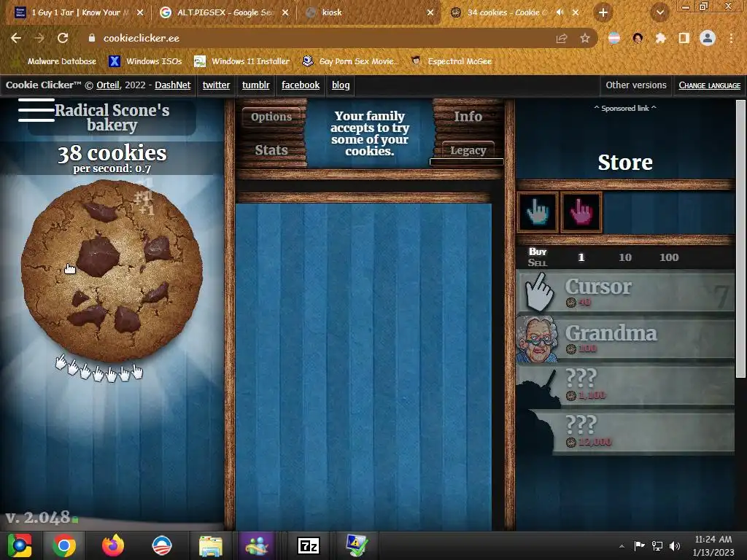Click the news ticker about your family
The image size is (747, 560).
[370, 133]
